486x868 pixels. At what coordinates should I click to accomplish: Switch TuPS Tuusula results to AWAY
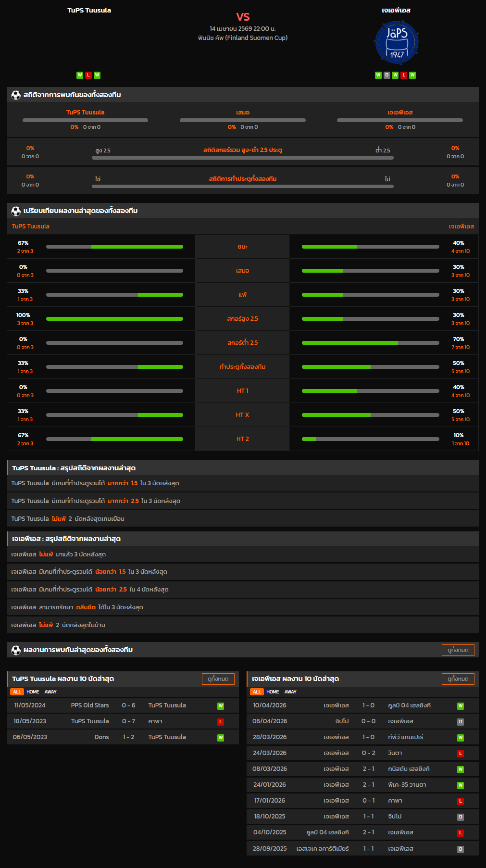(x=50, y=692)
